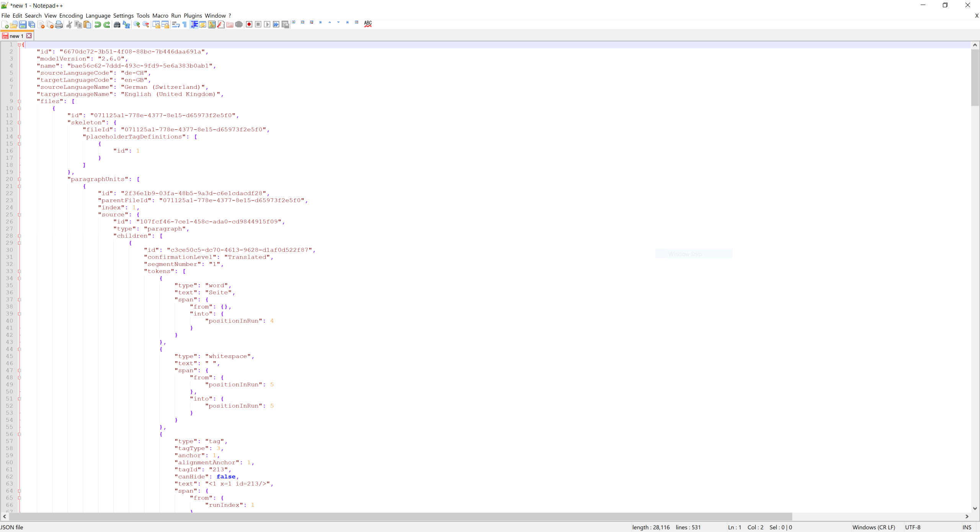
Task: Open the File menu
Action: pos(6,16)
